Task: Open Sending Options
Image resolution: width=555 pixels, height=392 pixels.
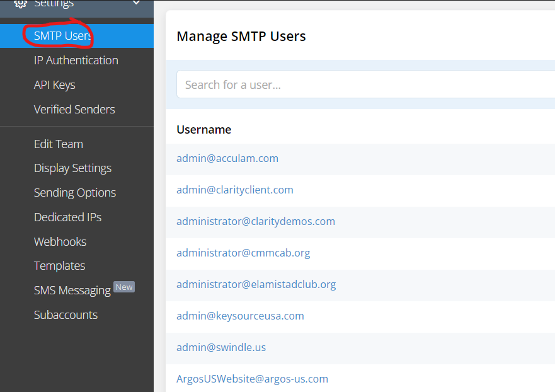Action: tap(75, 193)
